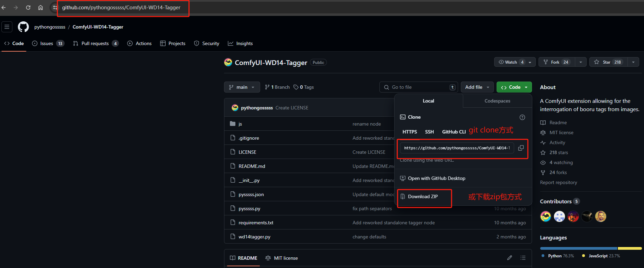Open the .gitignore file
The image size is (644, 268).
[x=249, y=138]
